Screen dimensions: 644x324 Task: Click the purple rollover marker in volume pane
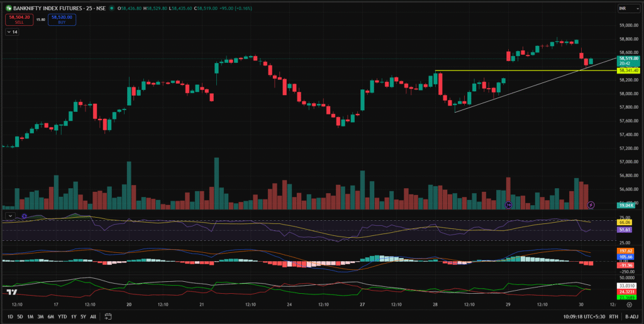[508, 205]
